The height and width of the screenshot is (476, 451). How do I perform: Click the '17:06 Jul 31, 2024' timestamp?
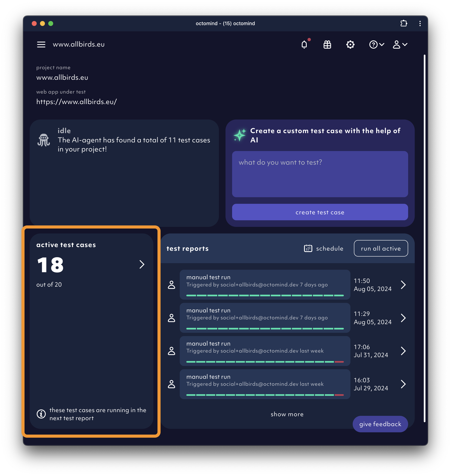pyautogui.click(x=371, y=351)
